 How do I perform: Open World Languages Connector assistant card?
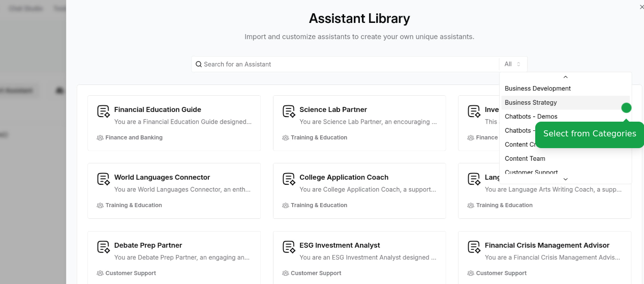click(174, 191)
